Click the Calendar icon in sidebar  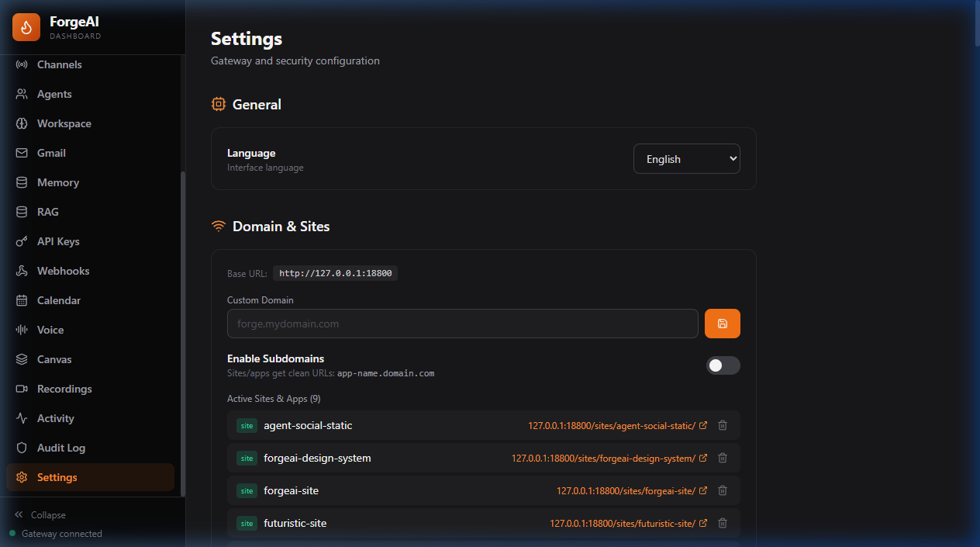(x=22, y=300)
